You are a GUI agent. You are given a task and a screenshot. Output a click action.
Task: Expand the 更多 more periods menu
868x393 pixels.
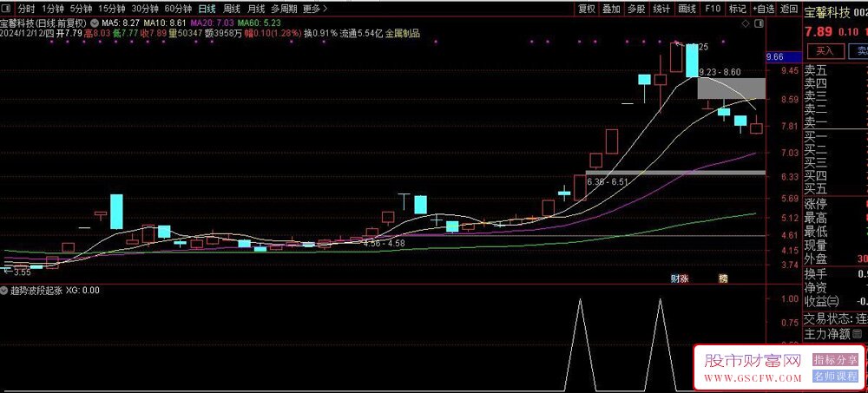[x=315, y=9]
